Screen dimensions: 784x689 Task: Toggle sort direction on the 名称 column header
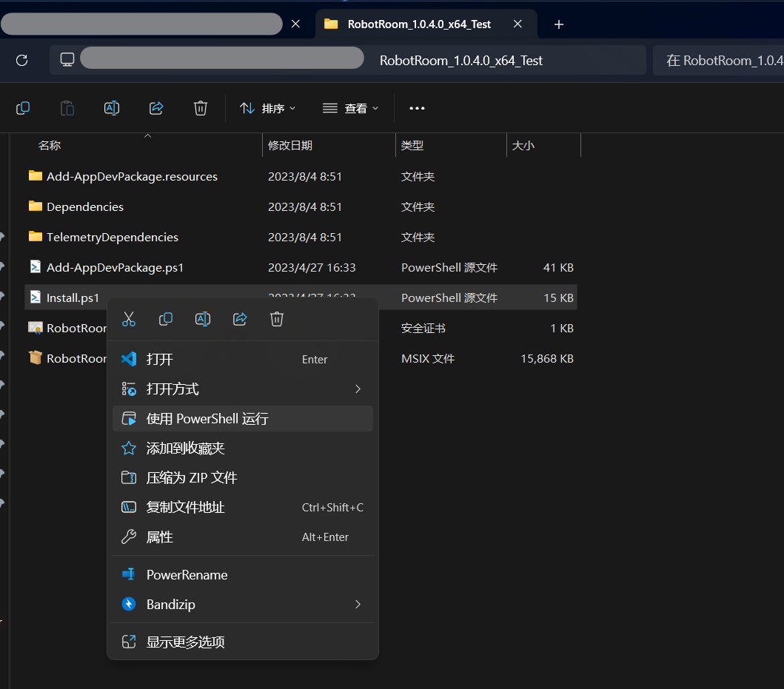[49, 145]
